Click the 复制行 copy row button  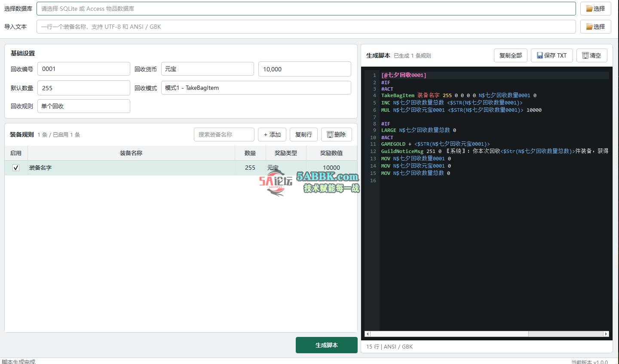pos(303,135)
